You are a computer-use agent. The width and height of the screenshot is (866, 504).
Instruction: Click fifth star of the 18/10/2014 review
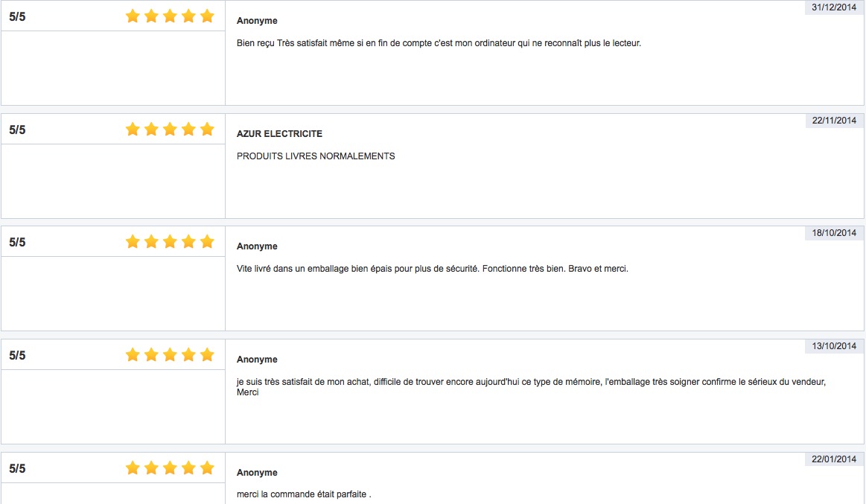pyautogui.click(x=207, y=242)
